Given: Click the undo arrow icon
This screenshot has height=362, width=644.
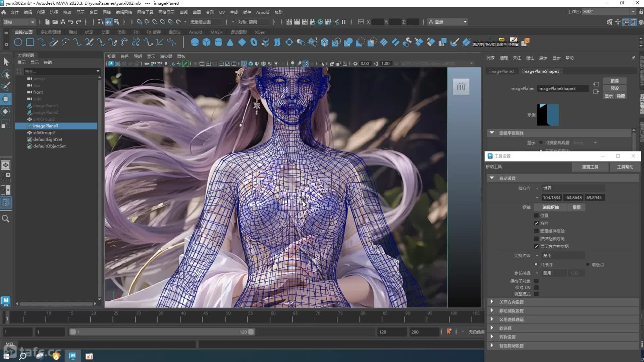Looking at the screenshot, I should click(70, 22).
